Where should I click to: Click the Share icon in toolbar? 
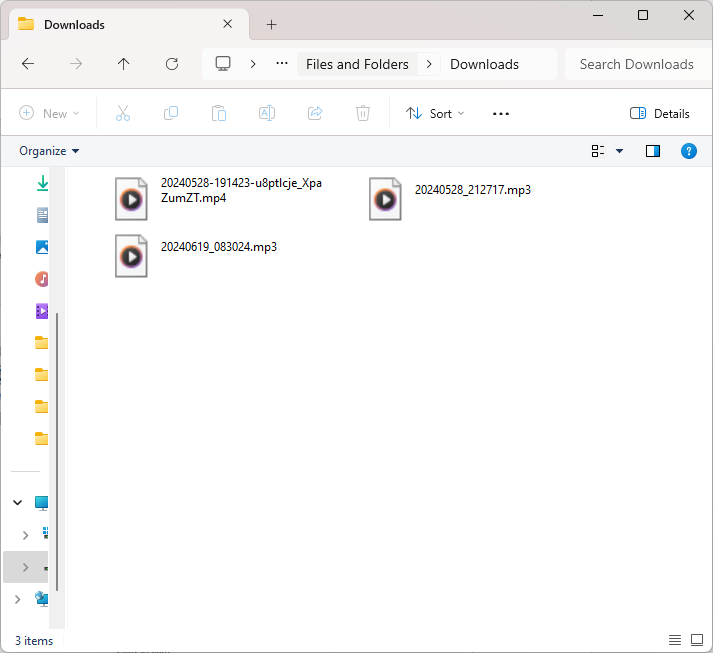(x=315, y=113)
